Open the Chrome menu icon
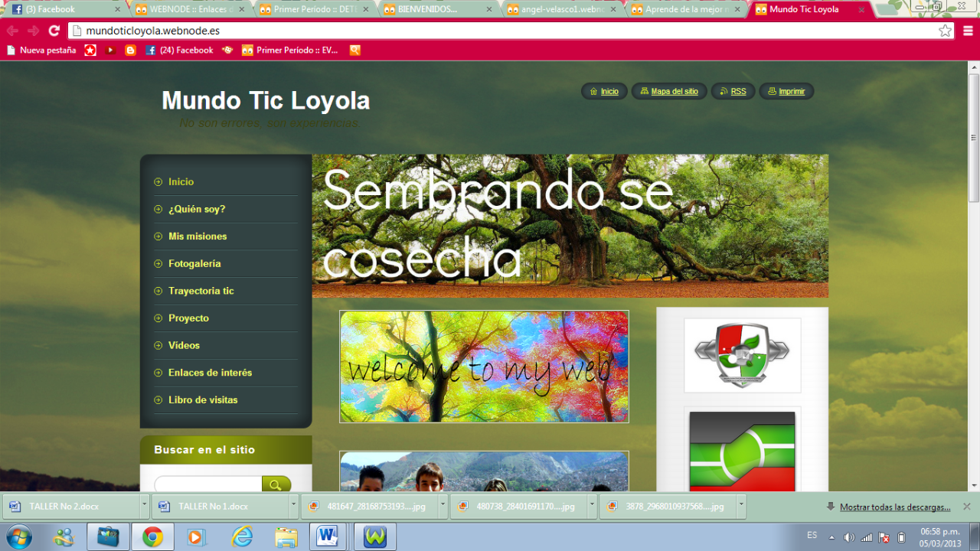The width and height of the screenshot is (980, 551). click(x=968, y=31)
